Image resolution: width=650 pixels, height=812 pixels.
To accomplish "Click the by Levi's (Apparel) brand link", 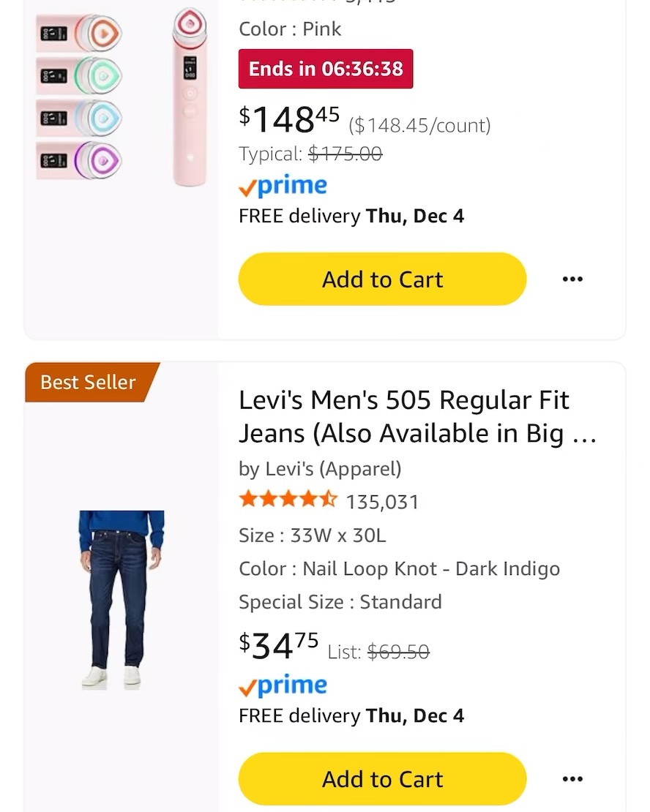I will point(320,469).
